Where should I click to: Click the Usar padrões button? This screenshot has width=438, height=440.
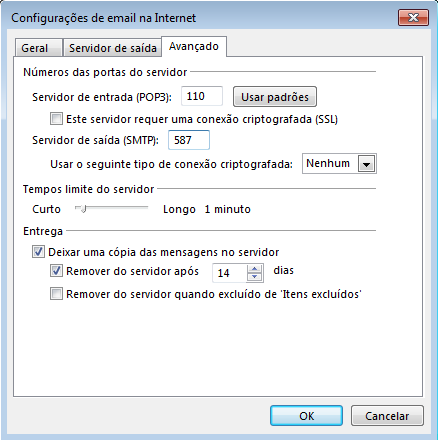275,97
